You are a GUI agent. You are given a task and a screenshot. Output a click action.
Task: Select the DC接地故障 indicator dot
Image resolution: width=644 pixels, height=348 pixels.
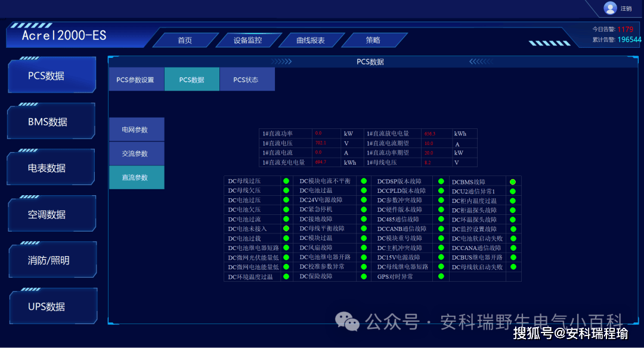[364, 219]
